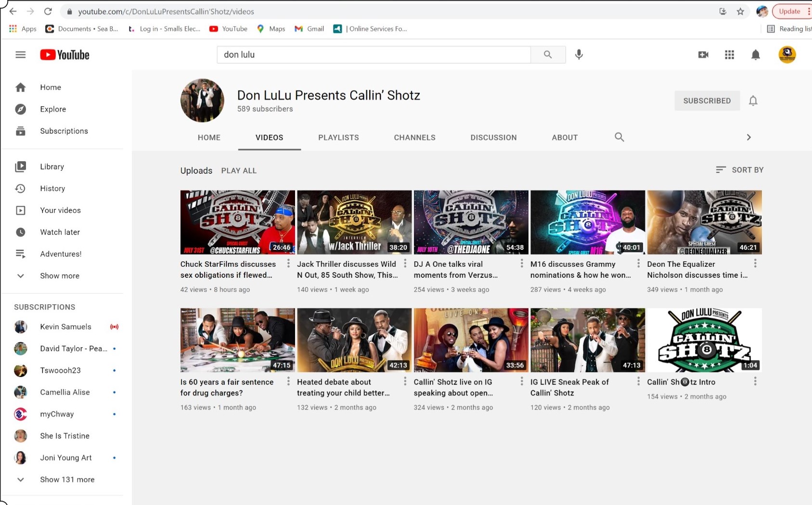Open the M16 Grammy nominations thumbnail

588,222
